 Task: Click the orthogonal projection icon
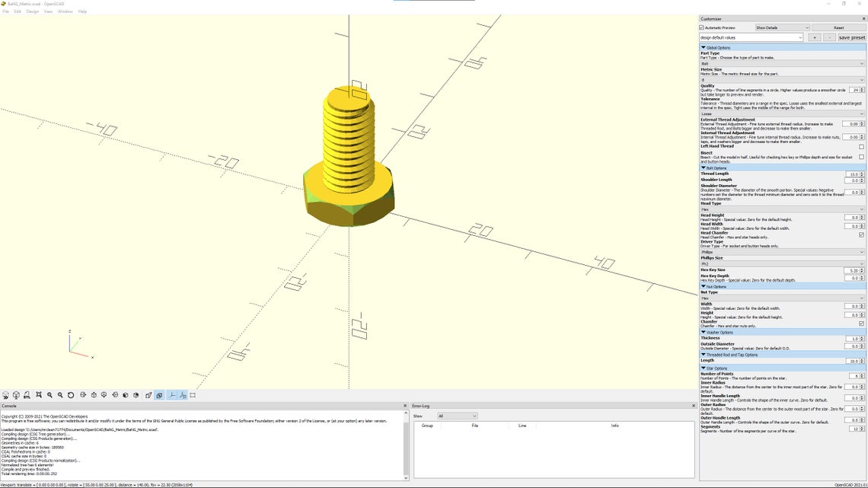pyautogui.click(x=159, y=396)
